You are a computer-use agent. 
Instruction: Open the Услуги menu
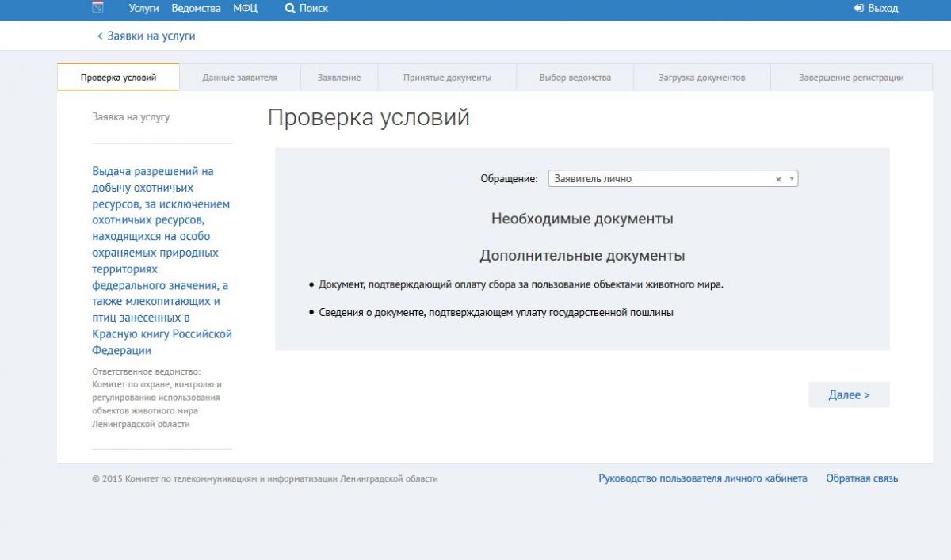[x=143, y=8]
